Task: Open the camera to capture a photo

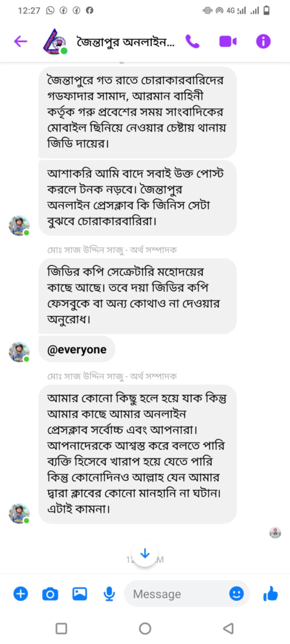Action: [50, 594]
